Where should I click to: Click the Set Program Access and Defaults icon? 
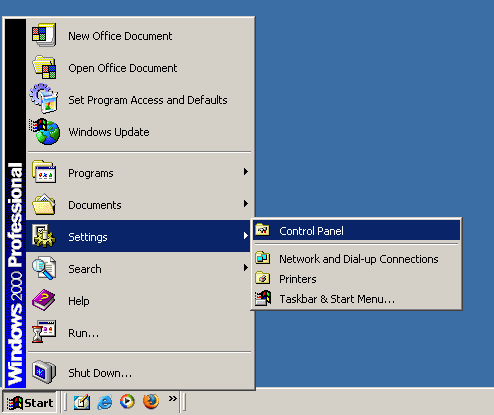pyautogui.click(x=44, y=98)
